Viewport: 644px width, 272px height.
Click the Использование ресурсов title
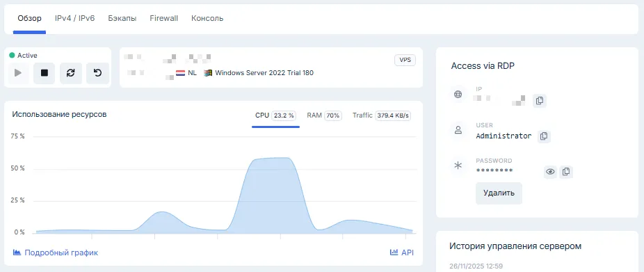tap(60, 115)
